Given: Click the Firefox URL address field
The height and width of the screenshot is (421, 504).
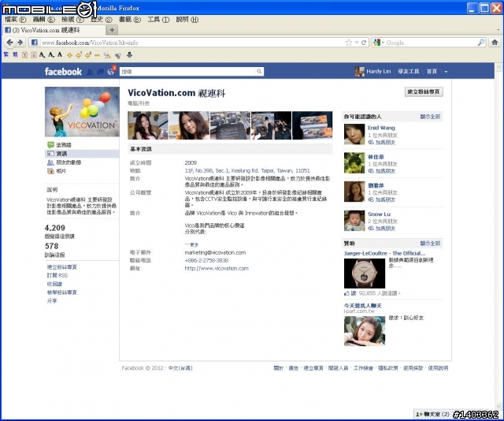Looking at the screenshot, I should coord(191,43).
